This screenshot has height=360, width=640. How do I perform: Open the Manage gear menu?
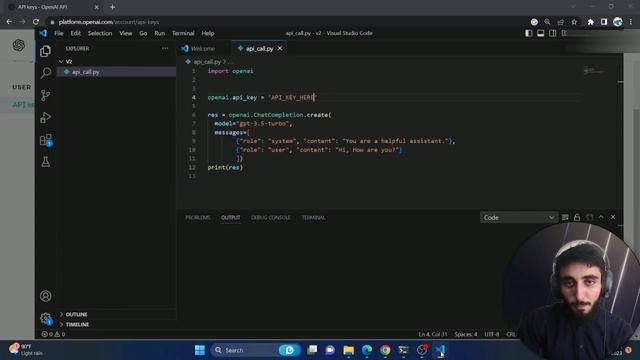(46, 318)
